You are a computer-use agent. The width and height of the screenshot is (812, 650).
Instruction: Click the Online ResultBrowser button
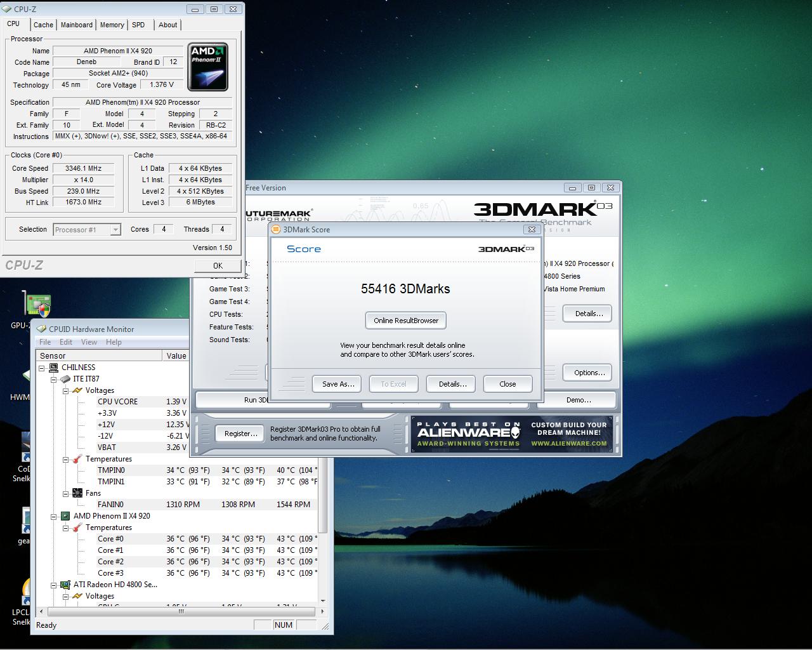click(406, 321)
